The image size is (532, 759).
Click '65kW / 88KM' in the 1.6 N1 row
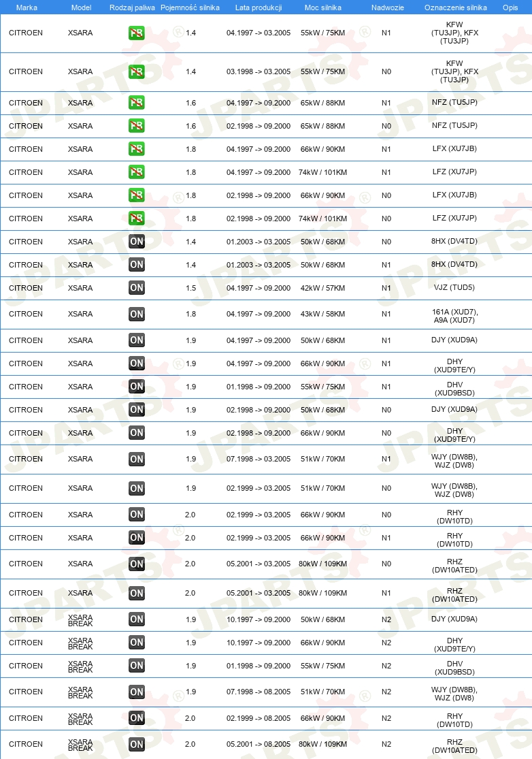[322, 103]
